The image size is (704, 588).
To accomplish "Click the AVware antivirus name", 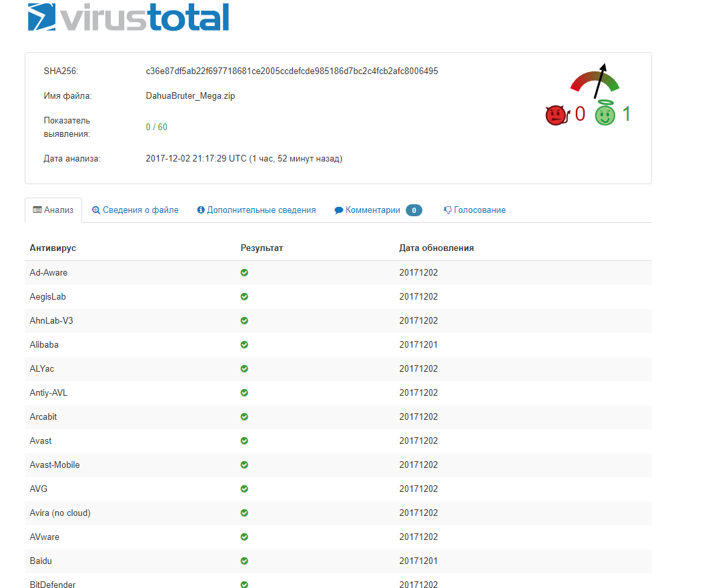I will [45, 537].
